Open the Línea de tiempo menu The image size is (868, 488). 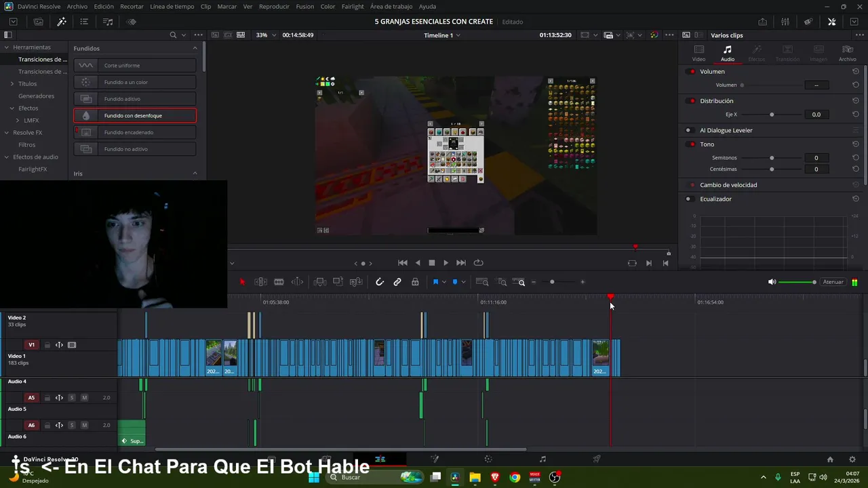click(172, 6)
